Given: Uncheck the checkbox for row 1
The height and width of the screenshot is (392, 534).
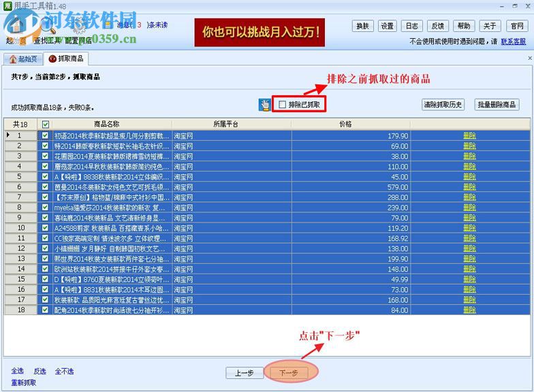Looking at the screenshot, I should (45, 135).
